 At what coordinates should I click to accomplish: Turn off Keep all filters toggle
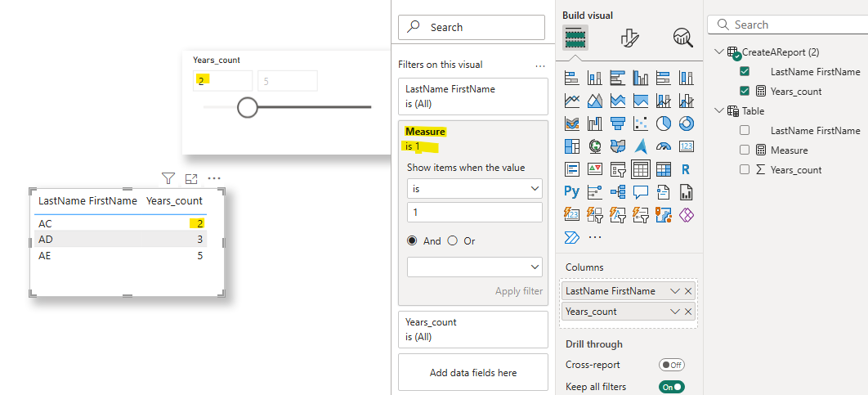point(672,387)
